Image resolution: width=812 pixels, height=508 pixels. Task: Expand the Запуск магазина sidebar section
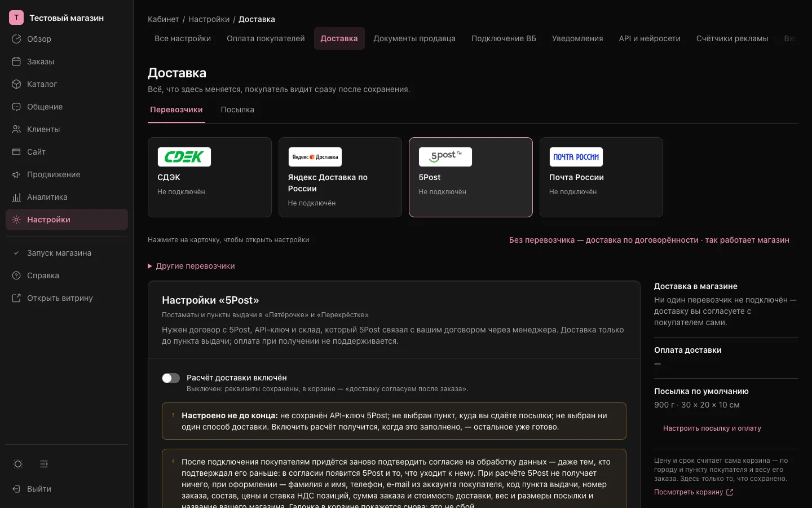point(67,253)
